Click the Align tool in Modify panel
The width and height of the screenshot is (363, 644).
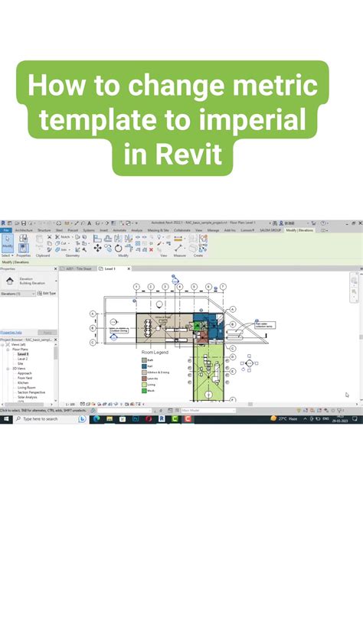97,239
